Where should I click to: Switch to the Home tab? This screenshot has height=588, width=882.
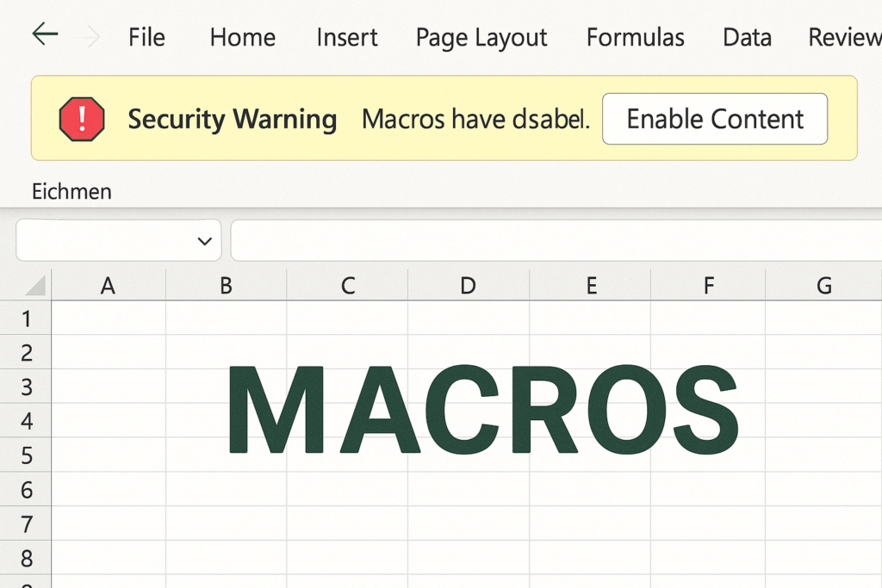(243, 38)
